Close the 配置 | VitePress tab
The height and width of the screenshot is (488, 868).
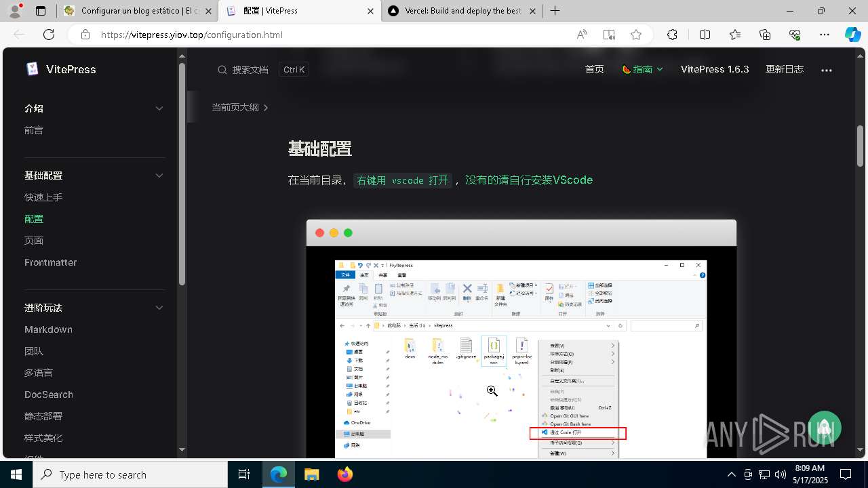pos(370,11)
